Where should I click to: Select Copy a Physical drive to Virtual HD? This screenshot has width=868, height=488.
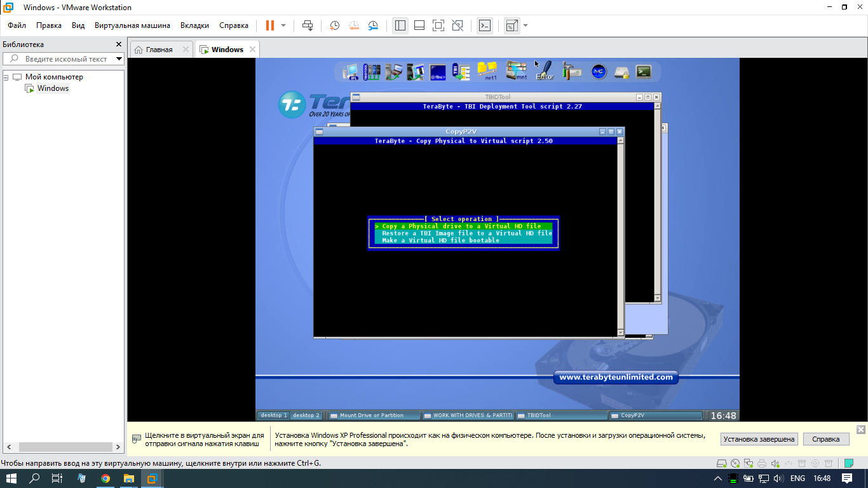pos(463,226)
